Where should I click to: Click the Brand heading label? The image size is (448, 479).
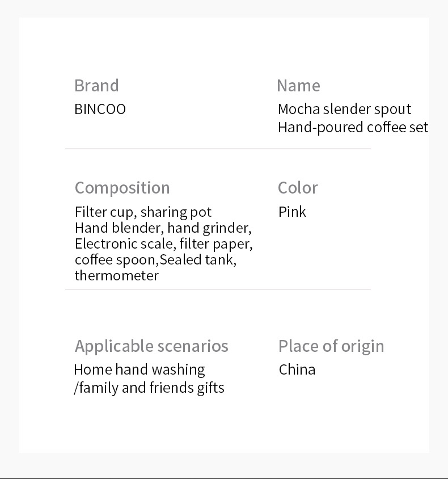pos(96,85)
